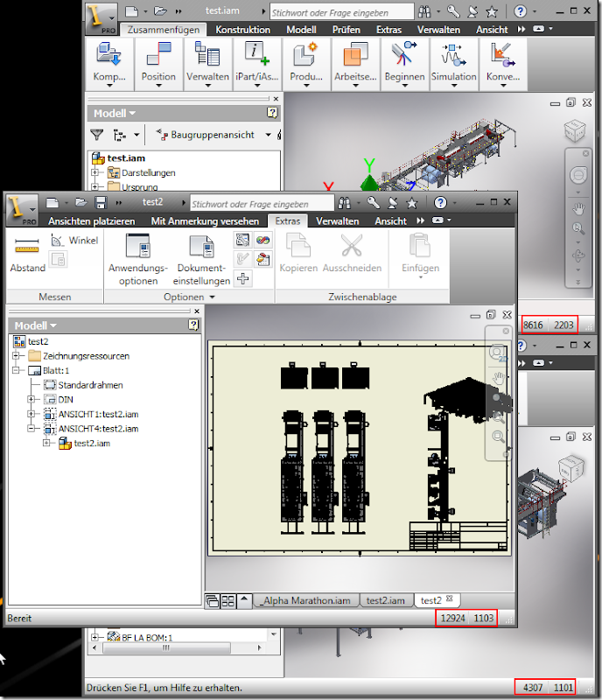
Task: Select the Standardrahmen tree item
Action: click(x=90, y=385)
